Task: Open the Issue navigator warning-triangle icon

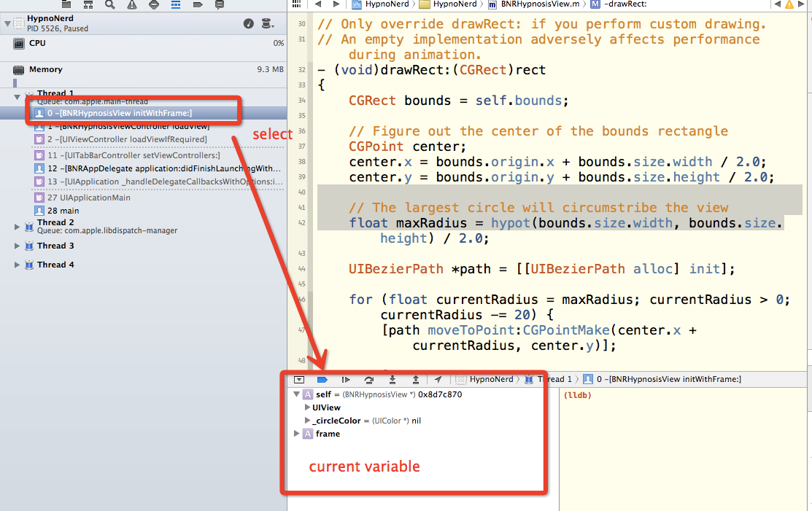Action: pyautogui.click(x=132, y=4)
